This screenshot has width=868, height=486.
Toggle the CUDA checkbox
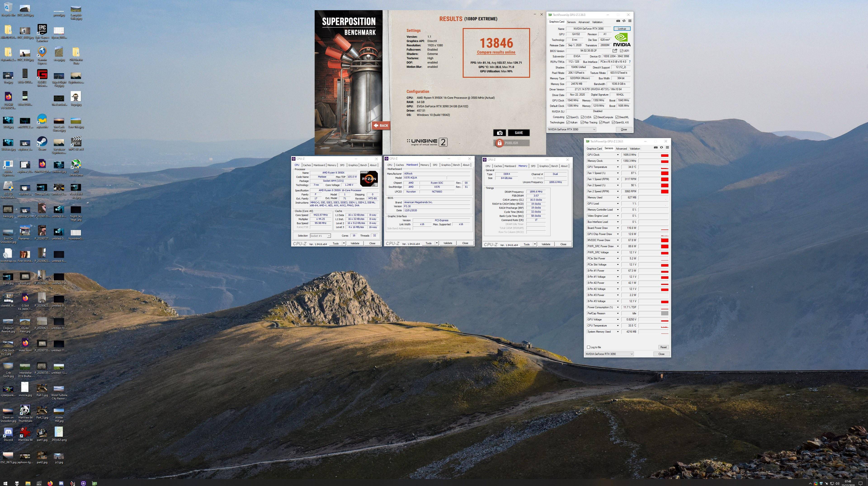pos(582,117)
